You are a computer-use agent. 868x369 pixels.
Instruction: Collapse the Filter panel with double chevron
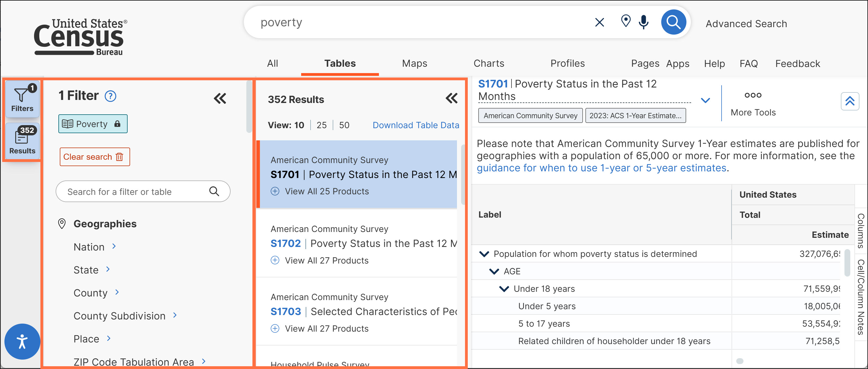pos(220,98)
